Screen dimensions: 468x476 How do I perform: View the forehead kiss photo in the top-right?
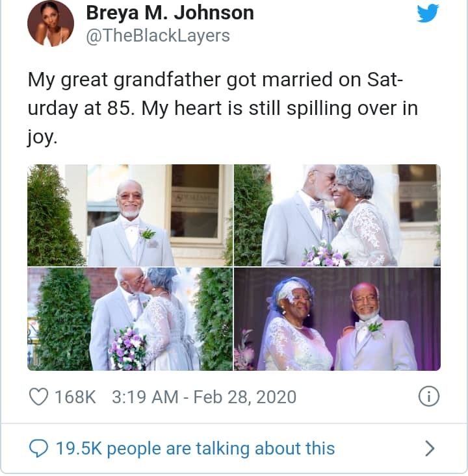[337, 215]
